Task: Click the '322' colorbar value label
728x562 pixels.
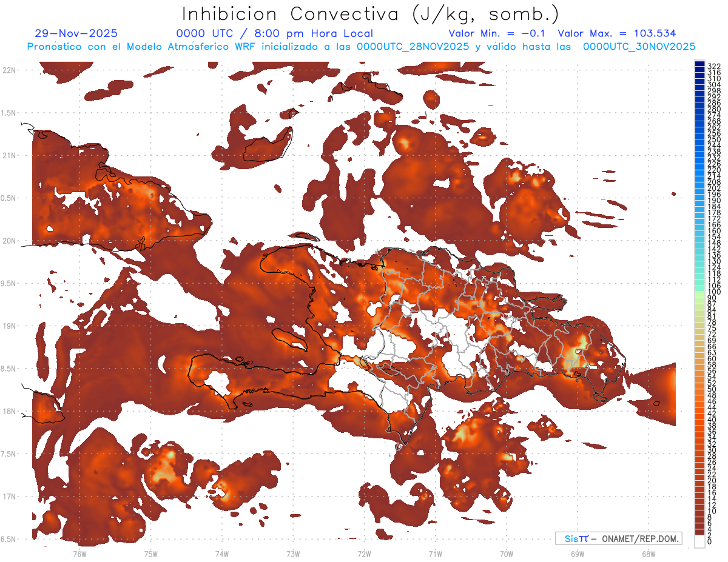Action: click(713, 66)
